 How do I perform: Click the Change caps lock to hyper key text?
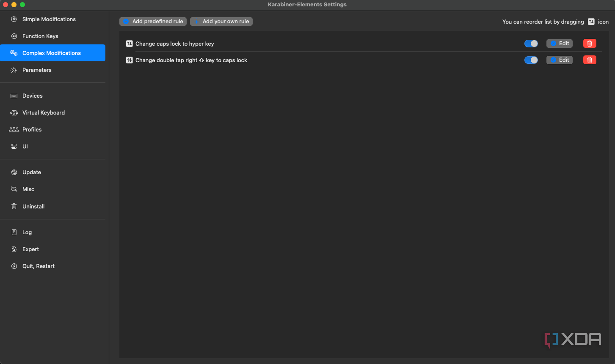tap(175, 44)
